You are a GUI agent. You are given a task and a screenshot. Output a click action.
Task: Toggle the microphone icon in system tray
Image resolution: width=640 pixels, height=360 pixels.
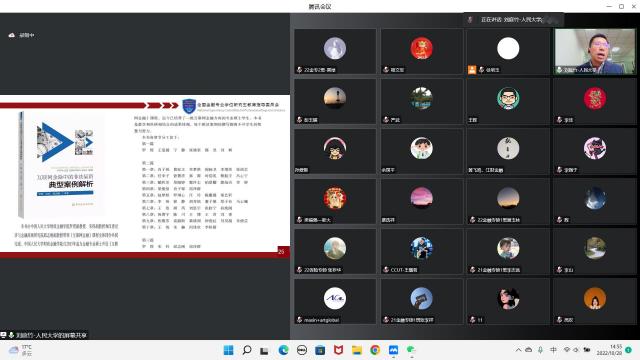540,350
